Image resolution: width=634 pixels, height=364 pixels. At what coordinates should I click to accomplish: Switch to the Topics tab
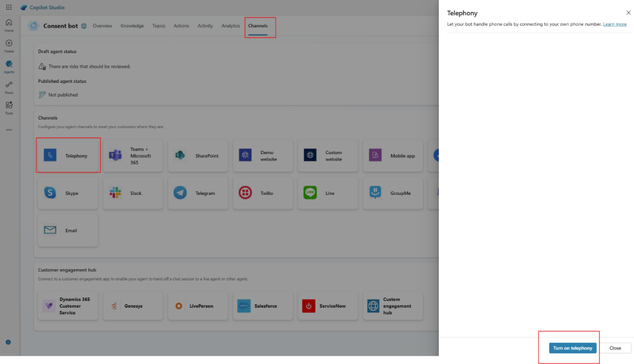[x=158, y=26]
